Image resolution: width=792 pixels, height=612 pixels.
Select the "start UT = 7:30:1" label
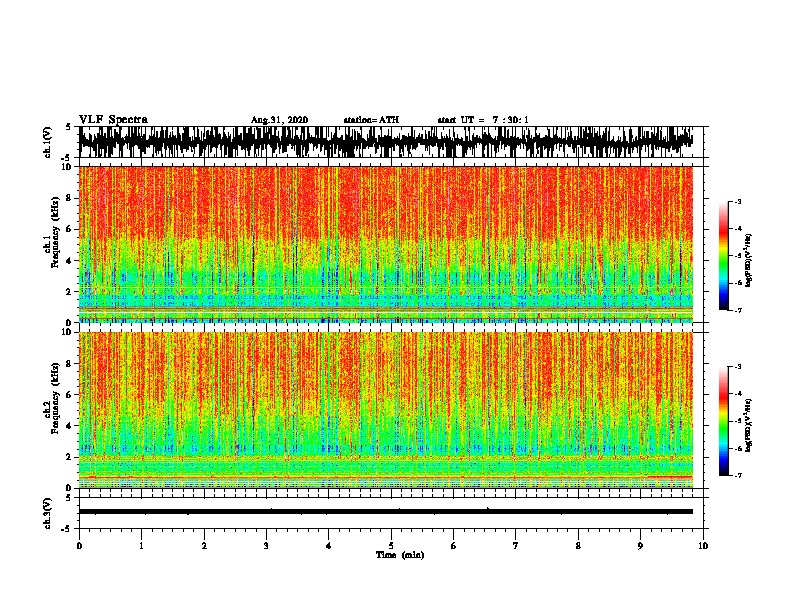(x=483, y=120)
